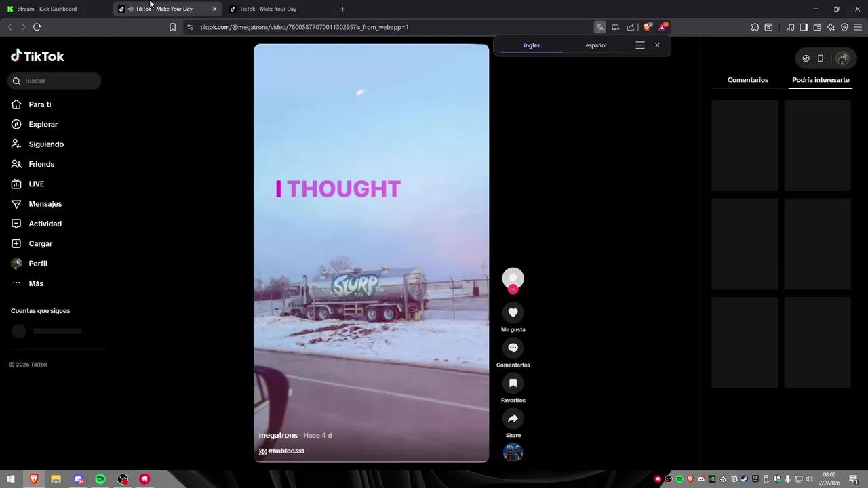
Task: Save the video to Favoritos
Action: (513, 383)
